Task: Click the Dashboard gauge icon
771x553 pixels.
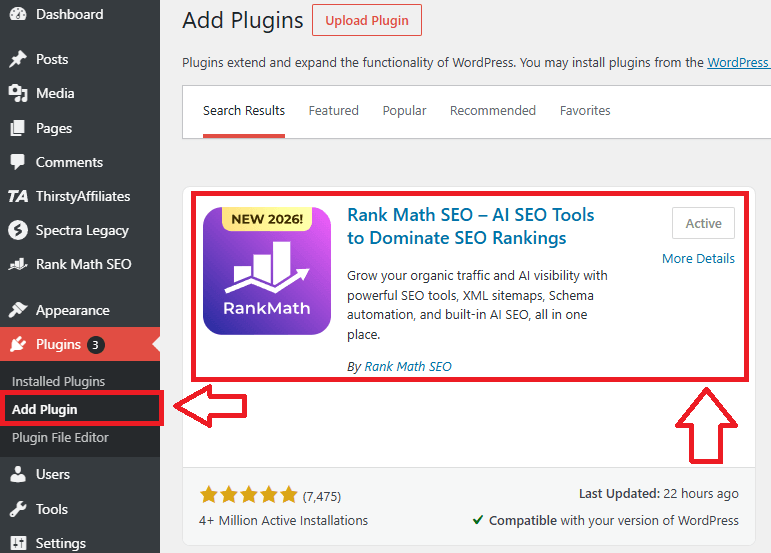Action: coord(18,14)
